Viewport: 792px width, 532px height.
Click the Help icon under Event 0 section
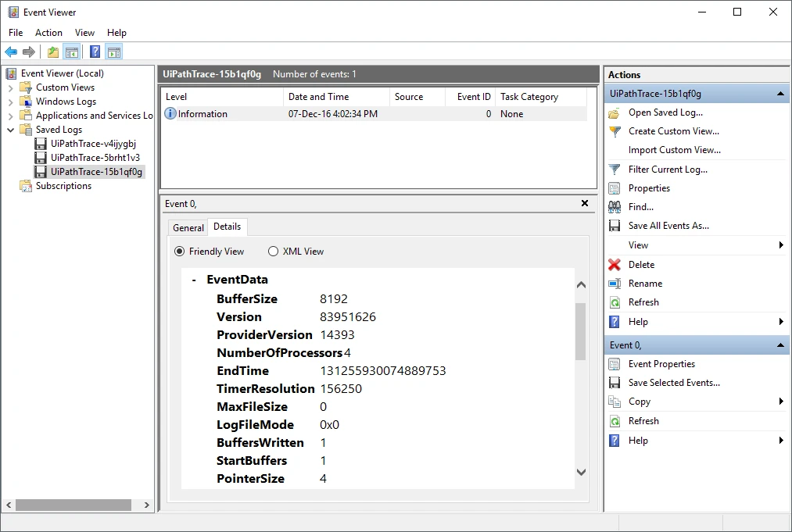click(x=615, y=441)
